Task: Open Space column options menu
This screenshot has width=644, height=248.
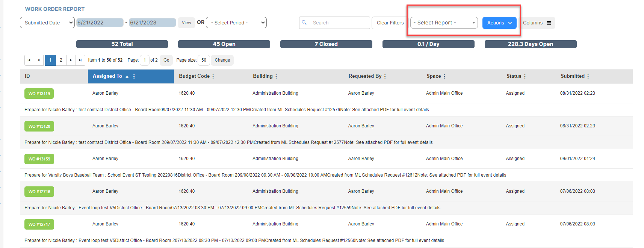Action: tap(444, 76)
